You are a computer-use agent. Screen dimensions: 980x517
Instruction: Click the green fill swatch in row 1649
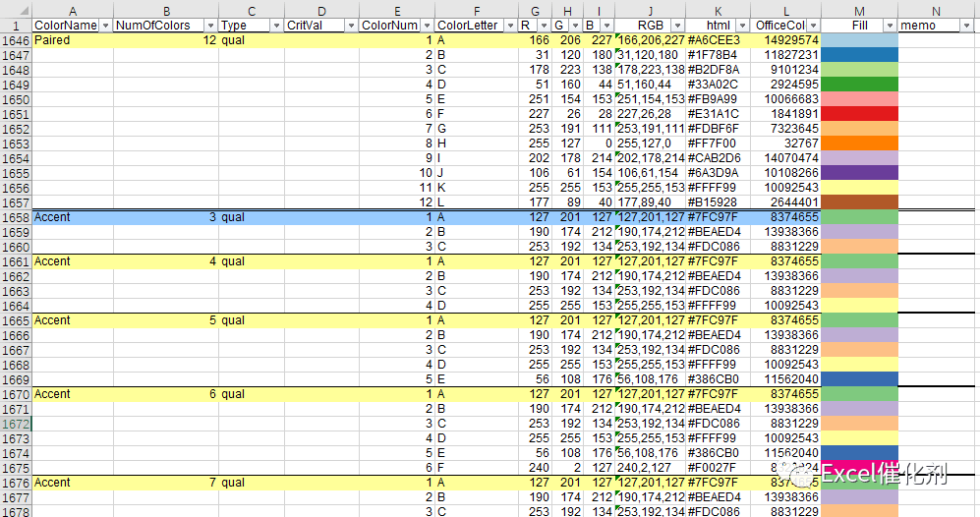pyautogui.click(x=859, y=85)
